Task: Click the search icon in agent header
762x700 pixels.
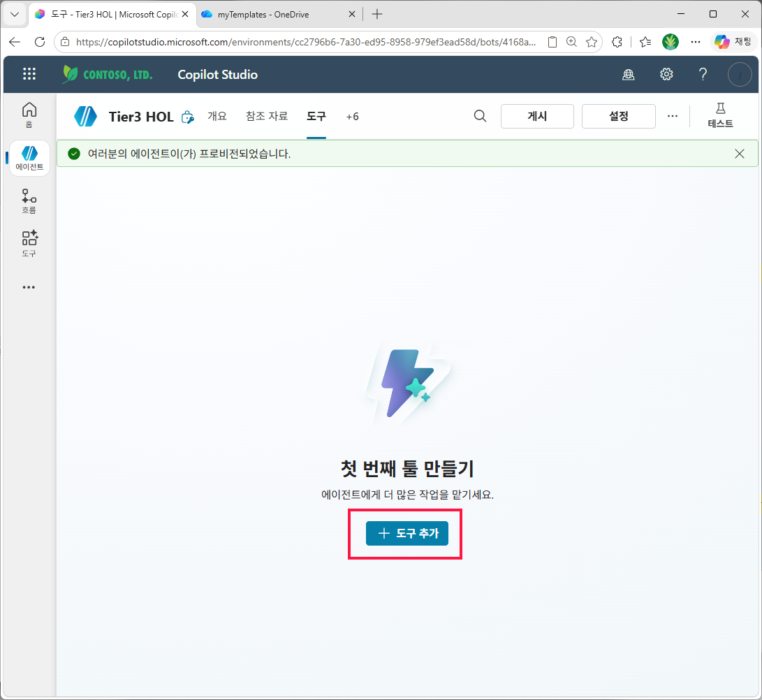Action: point(480,116)
